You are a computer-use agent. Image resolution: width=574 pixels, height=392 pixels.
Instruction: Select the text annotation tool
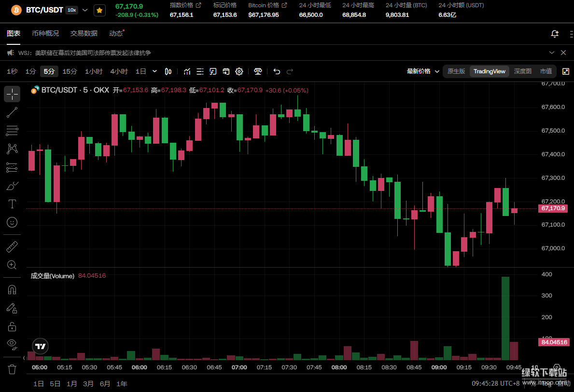[12, 204]
